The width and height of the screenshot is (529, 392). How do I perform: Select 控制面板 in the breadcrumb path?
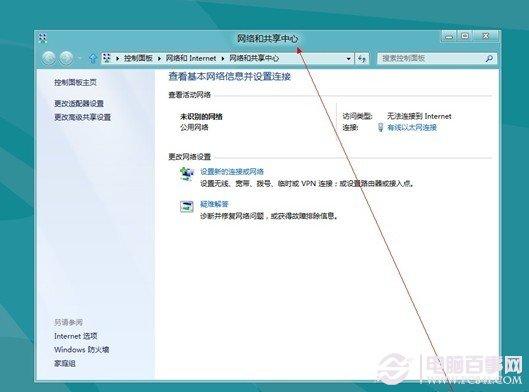pyautogui.click(x=138, y=58)
